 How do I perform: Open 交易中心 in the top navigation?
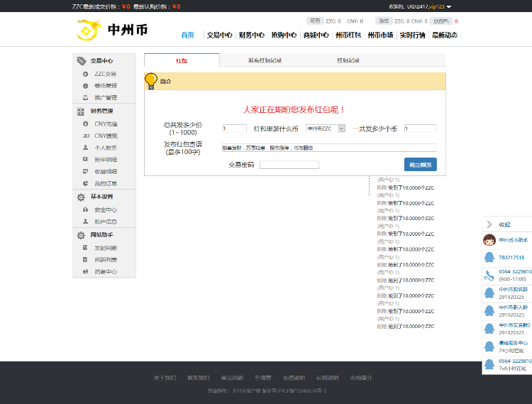coord(219,35)
